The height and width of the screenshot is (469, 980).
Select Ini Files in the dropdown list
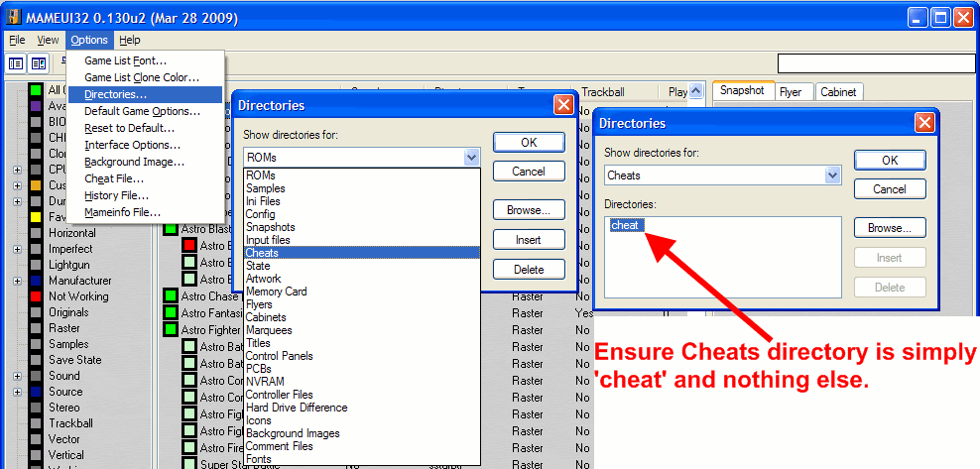[x=362, y=201]
